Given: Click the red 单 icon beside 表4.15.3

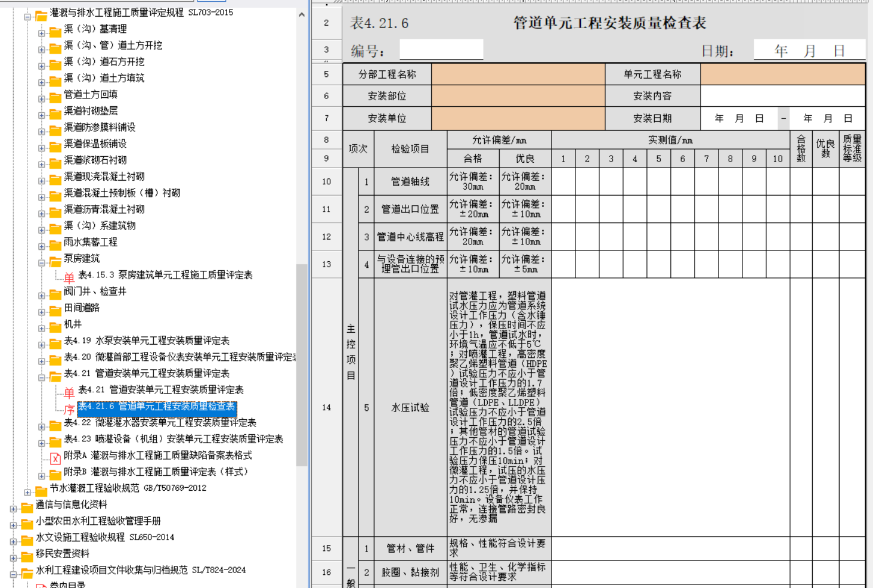Looking at the screenshot, I should [69, 276].
